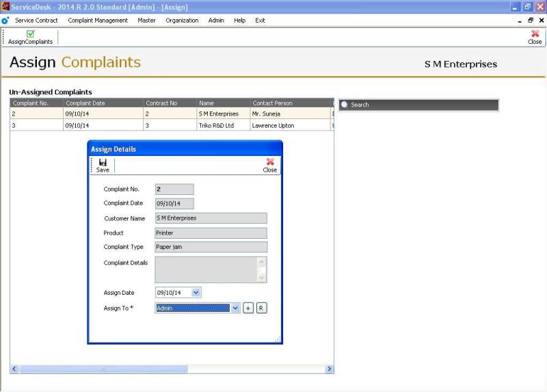Open the Admin menu
The height and width of the screenshot is (392, 547).
coord(216,21)
